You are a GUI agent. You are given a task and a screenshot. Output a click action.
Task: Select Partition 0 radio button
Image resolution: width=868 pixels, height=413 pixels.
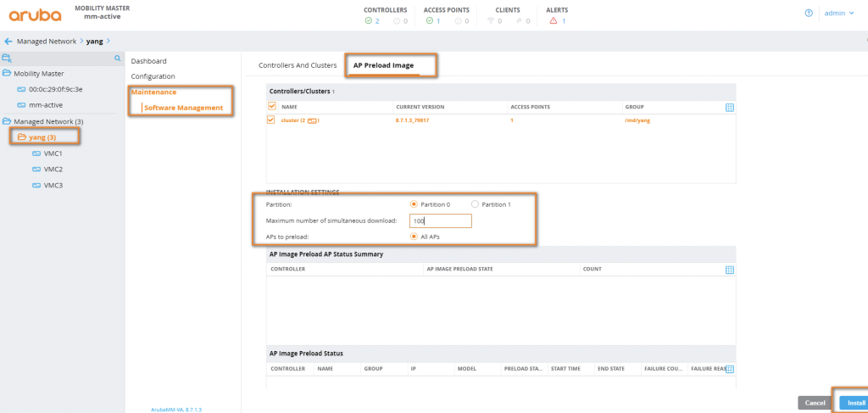tap(414, 204)
